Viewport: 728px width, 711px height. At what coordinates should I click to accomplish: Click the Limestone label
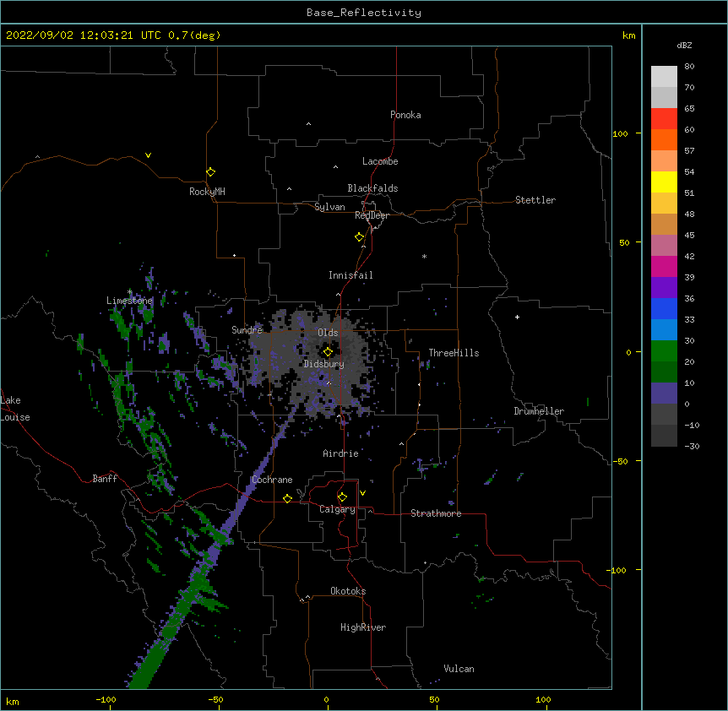tap(129, 301)
